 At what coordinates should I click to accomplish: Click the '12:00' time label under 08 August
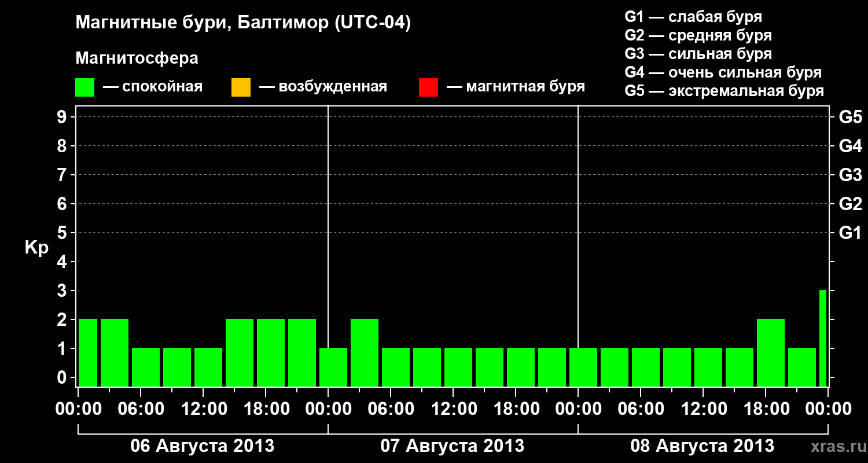coord(704,409)
